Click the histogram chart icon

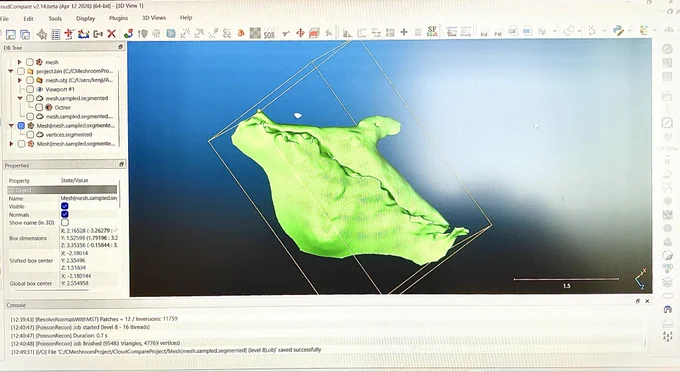pos(347,33)
